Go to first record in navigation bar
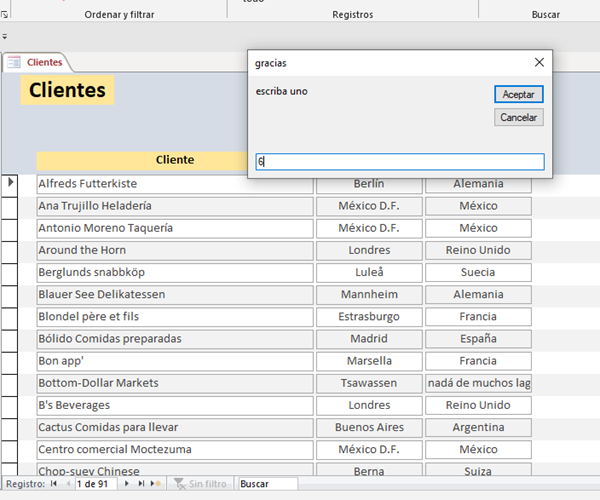 pos(54,484)
